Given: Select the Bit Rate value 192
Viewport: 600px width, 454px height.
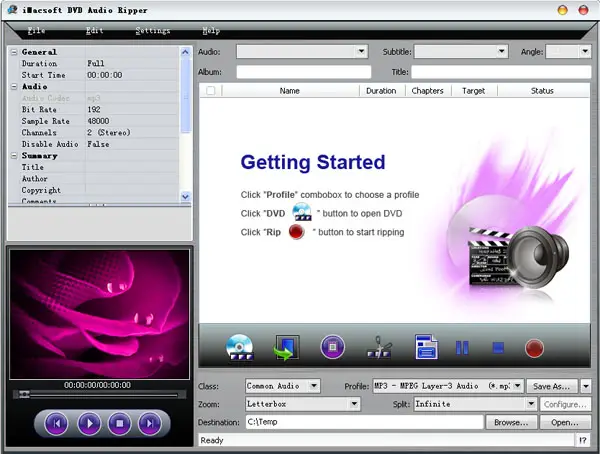Looking at the screenshot, I should coord(94,109).
